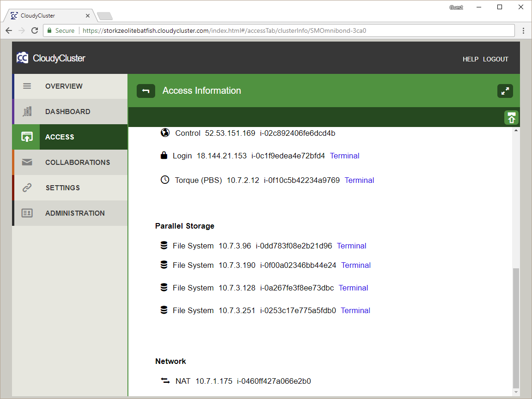Click the lock icon next to Login
Viewport: 532px width, 399px height.
click(164, 155)
